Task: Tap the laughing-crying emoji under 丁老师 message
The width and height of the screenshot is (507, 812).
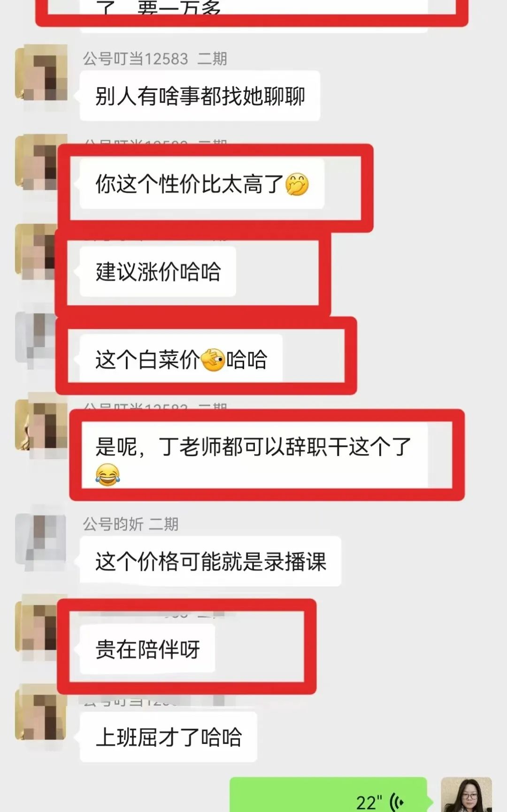Action: [x=108, y=474]
